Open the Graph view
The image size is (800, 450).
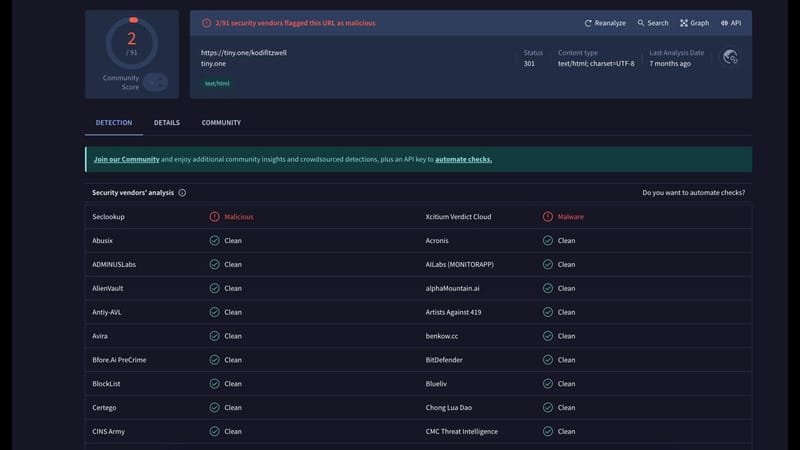tap(694, 23)
